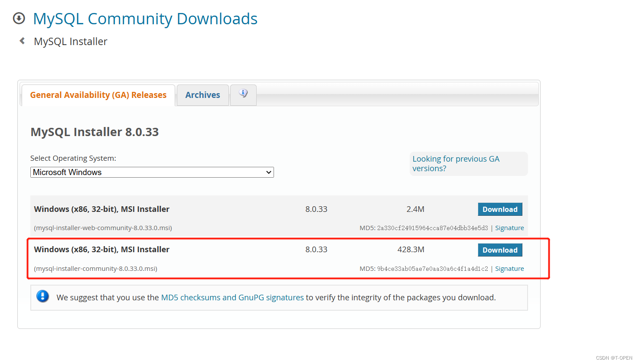Click filename mysql-installer-community-8.0.33.0.msi
Image resolution: width=639 pixels, height=364 pixels.
(96, 269)
